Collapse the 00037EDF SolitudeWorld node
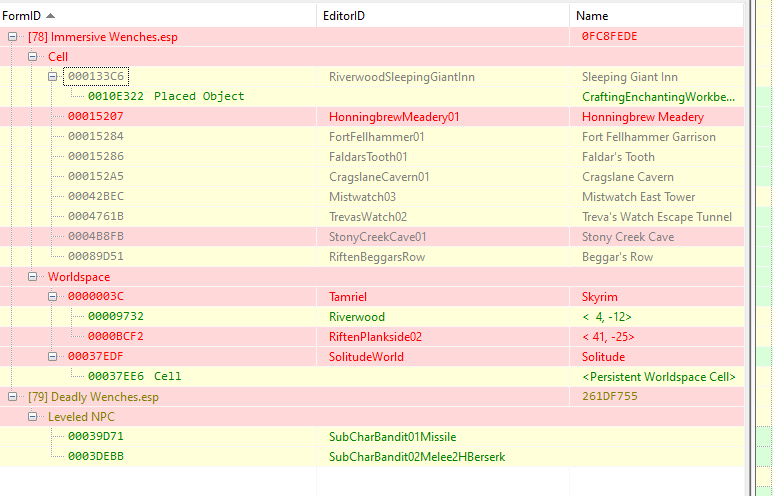Viewport: 773px width, 496px height. click(x=52, y=356)
